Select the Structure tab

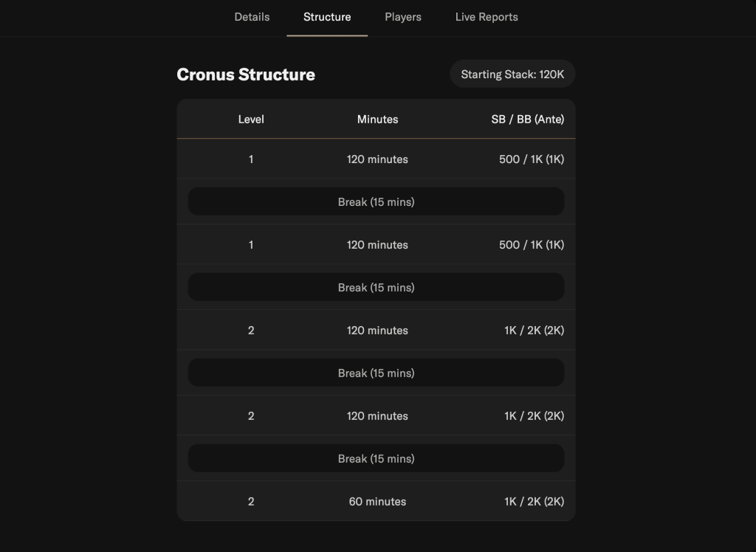pyautogui.click(x=327, y=17)
